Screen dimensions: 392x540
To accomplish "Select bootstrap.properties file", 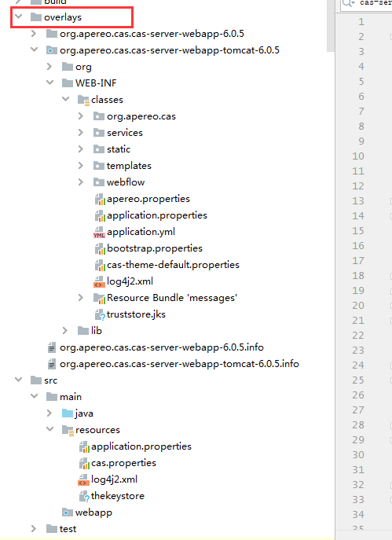I will pos(155,248).
